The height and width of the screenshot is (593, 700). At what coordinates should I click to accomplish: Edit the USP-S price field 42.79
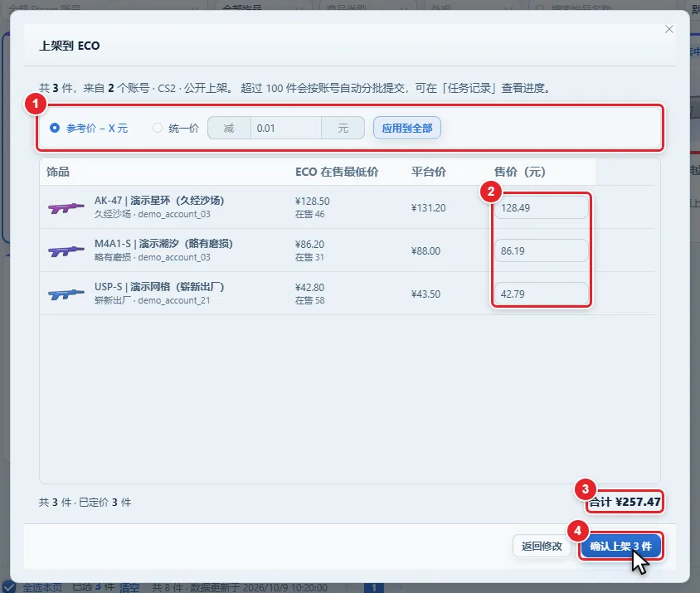click(x=541, y=294)
